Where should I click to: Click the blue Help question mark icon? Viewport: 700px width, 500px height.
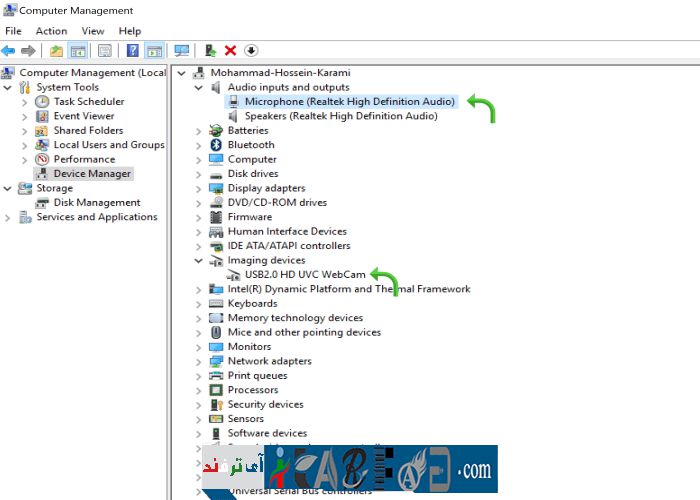click(132, 51)
